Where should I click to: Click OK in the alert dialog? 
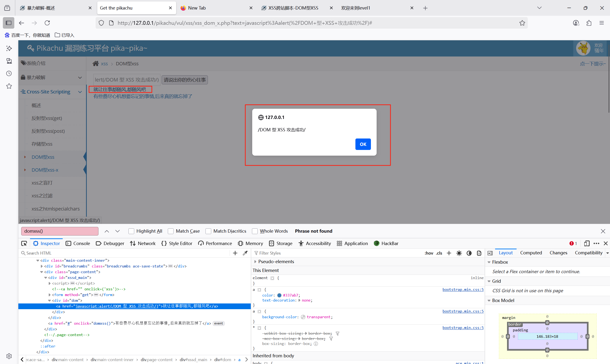coord(363,144)
